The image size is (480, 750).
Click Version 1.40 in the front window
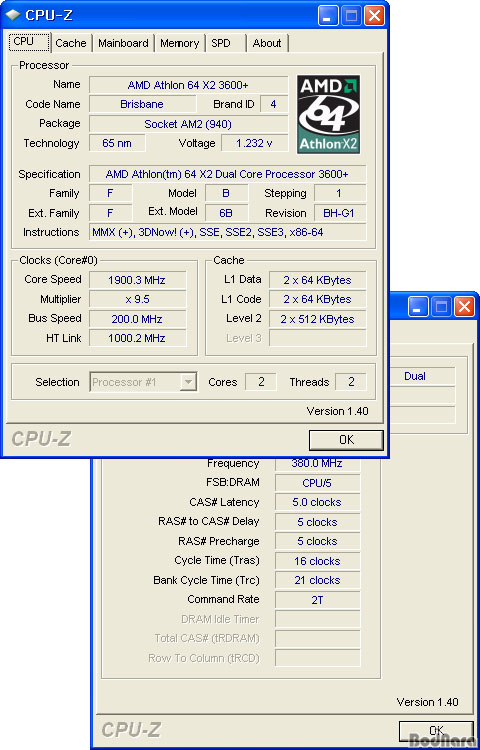point(338,411)
